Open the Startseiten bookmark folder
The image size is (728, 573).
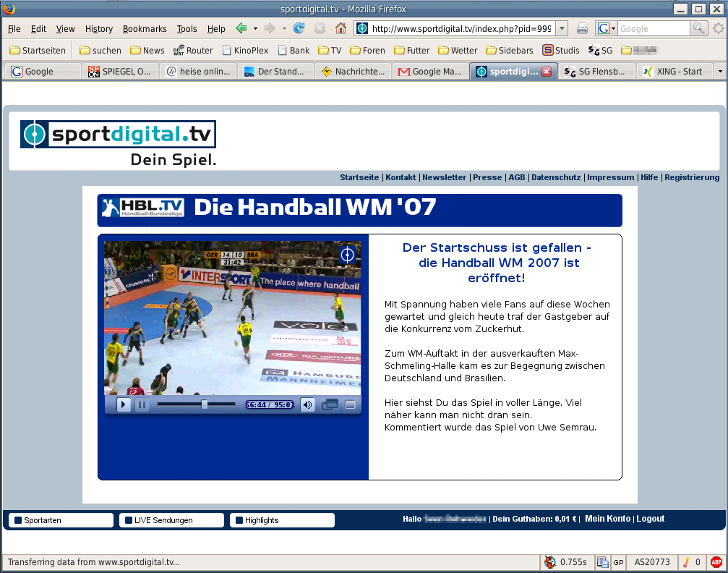point(38,50)
